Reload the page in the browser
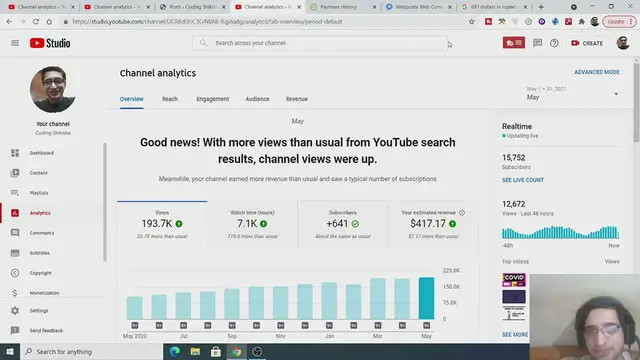The height and width of the screenshot is (360, 640). [x=36, y=22]
